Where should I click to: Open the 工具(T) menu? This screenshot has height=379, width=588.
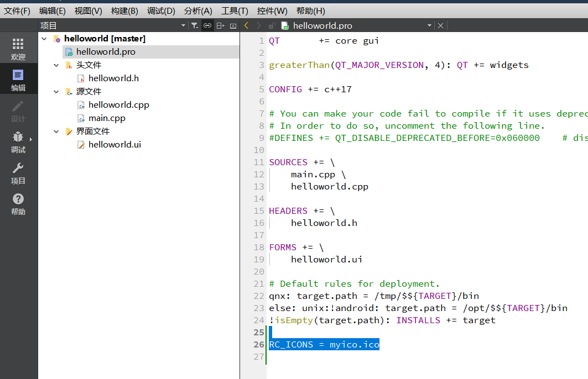pyautogui.click(x=235, y=11)
